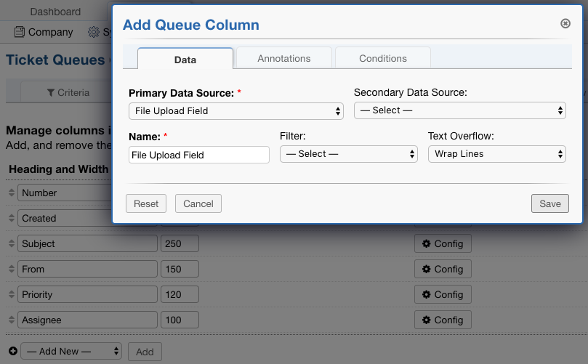This screenshot has width=588, height=364.
Task: Click the Subject width field showing 250
Action: [x=180, y=243]
